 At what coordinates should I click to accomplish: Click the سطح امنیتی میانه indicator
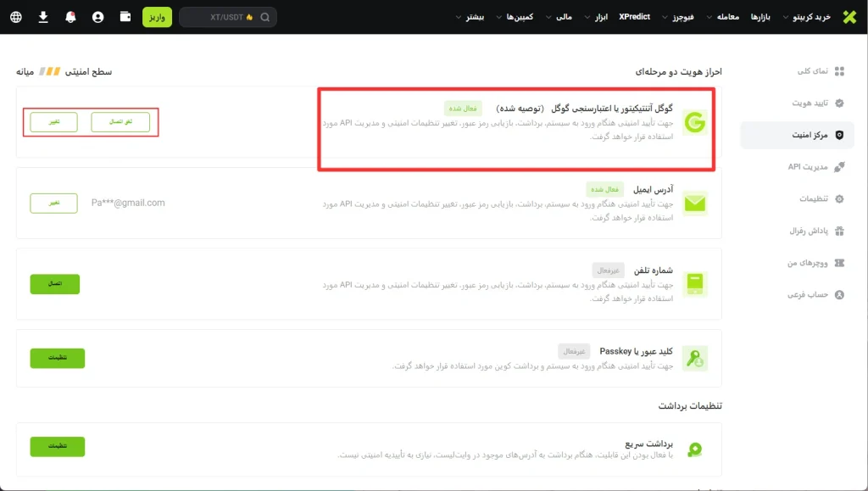(x=64, y=71)
